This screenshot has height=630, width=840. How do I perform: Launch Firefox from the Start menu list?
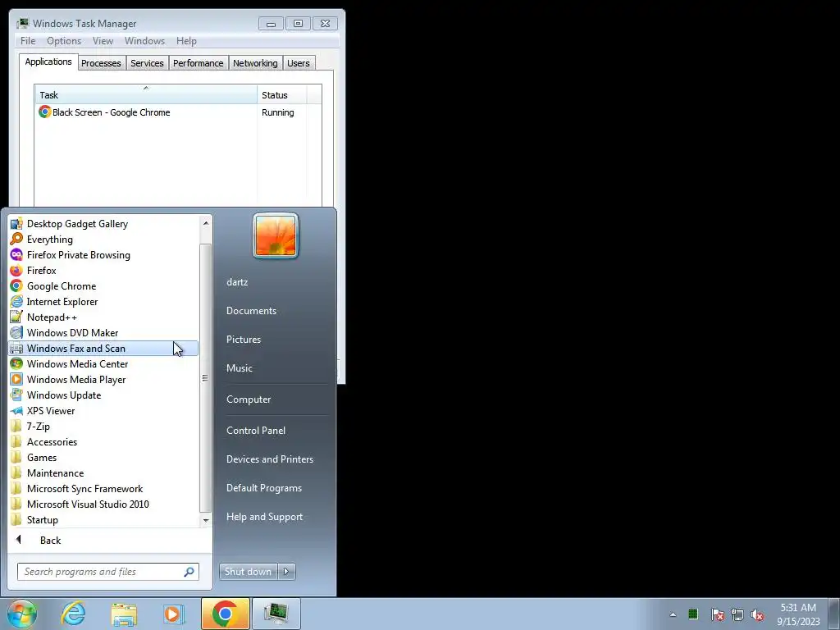click(x=103, y=271)
